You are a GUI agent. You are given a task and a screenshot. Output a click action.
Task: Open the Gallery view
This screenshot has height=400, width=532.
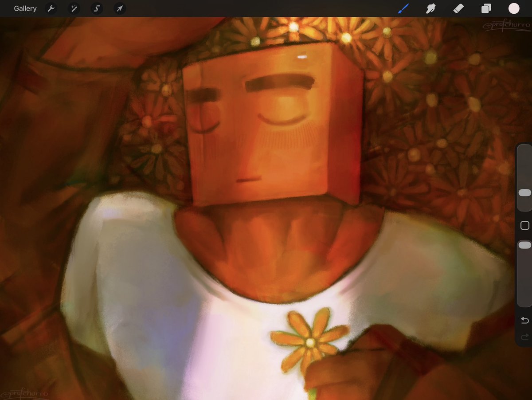(25, 8)
